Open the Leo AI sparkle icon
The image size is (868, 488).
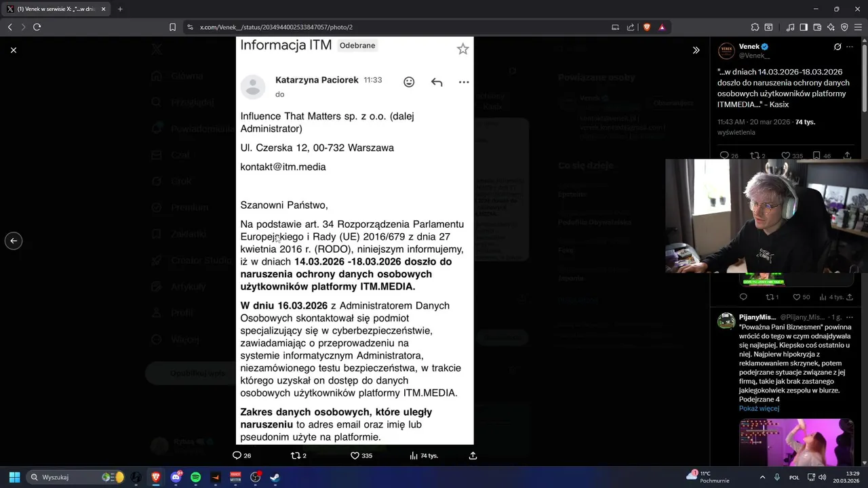tap(831, 27)
